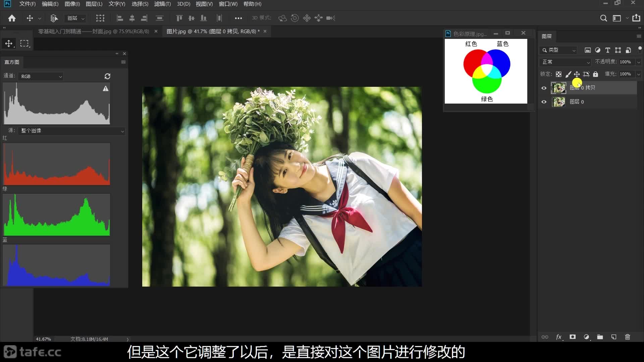Open the layer filter 类型 dropdown
The width and height of the screenshot is (644, 362).
[x=558, y=50]
